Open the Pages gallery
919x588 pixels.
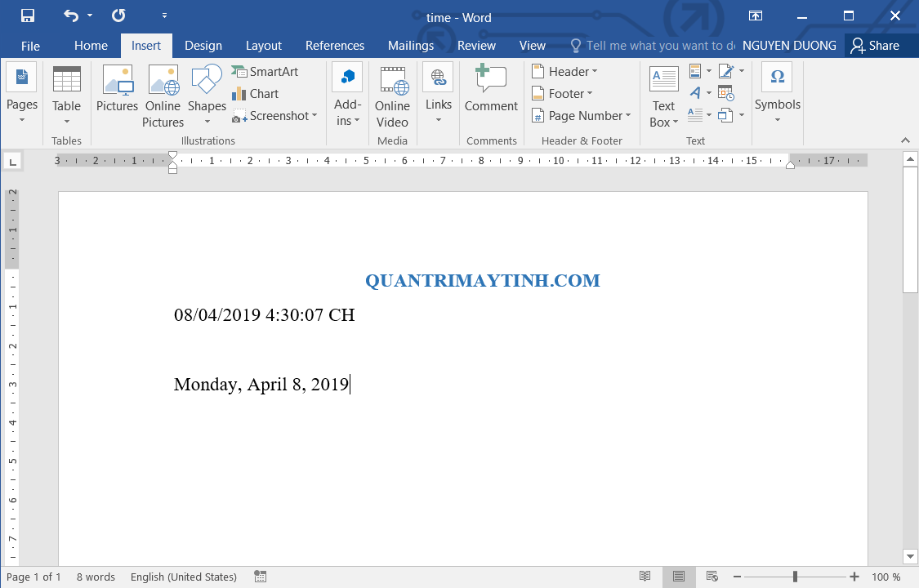[22, 95]
